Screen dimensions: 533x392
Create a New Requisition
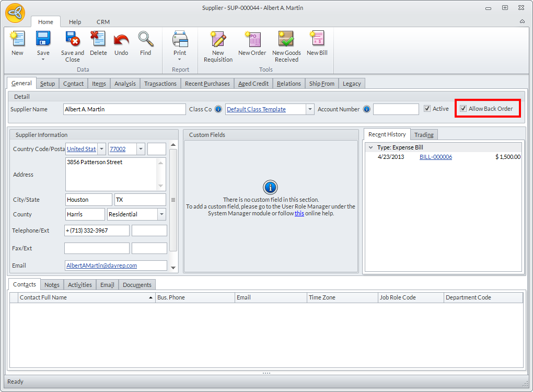click(218, 40)
